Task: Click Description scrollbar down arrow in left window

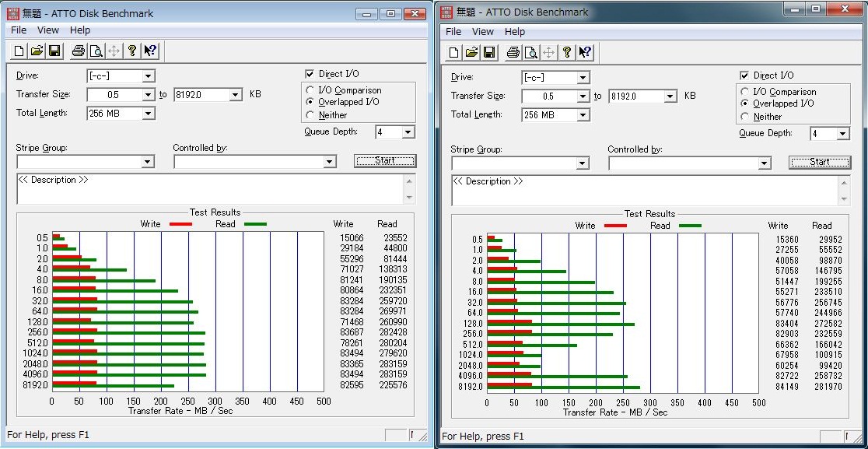Action: [x=410, y=198]
